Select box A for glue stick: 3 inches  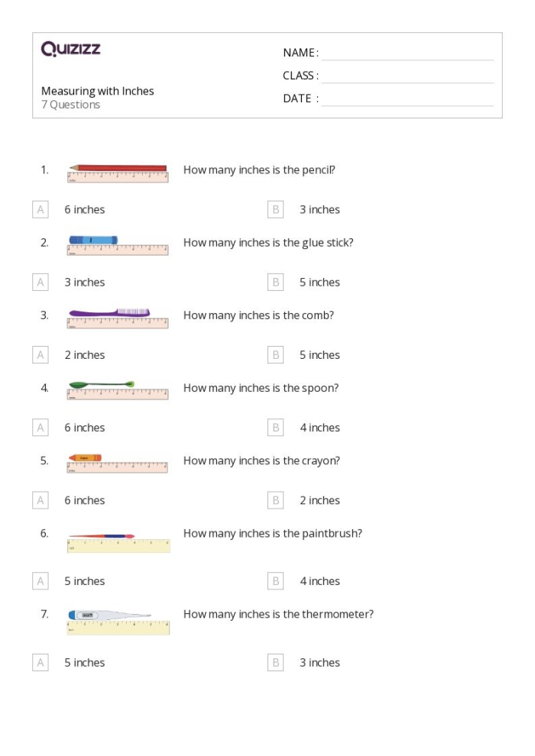coord(41,283)
